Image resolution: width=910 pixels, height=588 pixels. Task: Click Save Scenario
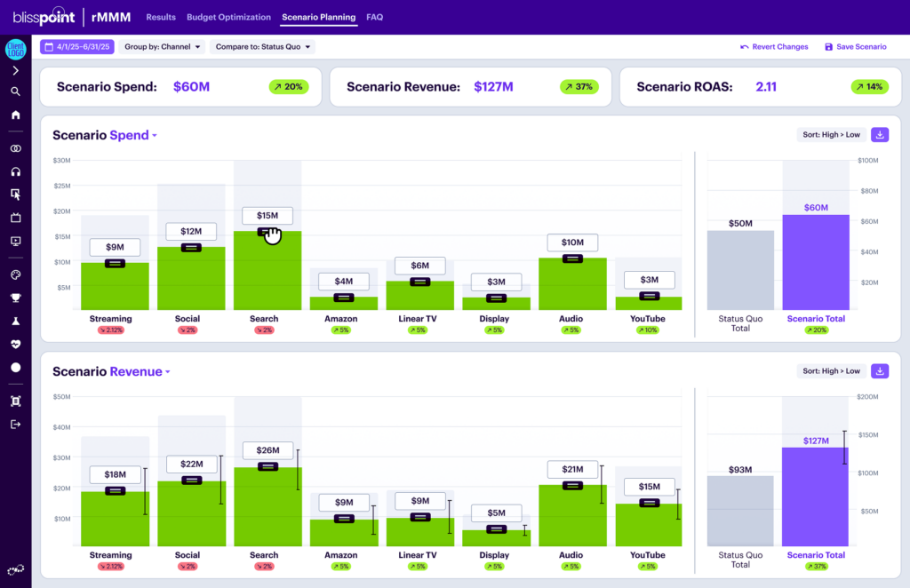[856, 47]
